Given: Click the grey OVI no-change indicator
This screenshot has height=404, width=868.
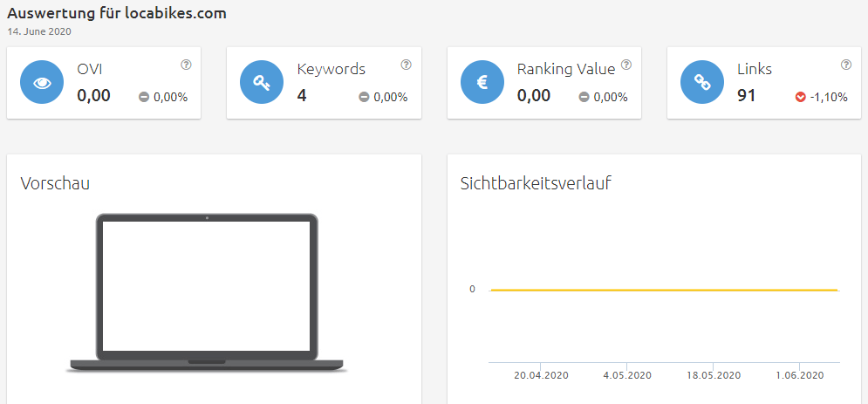Looking at the screenshot, I should pyautogui.click(x=144, y=98).
